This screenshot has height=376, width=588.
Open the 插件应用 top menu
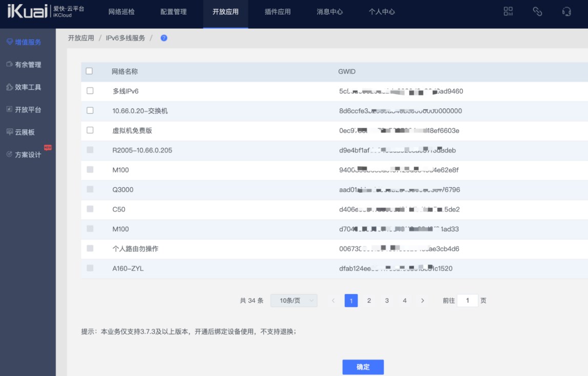(x=278, y=12)
